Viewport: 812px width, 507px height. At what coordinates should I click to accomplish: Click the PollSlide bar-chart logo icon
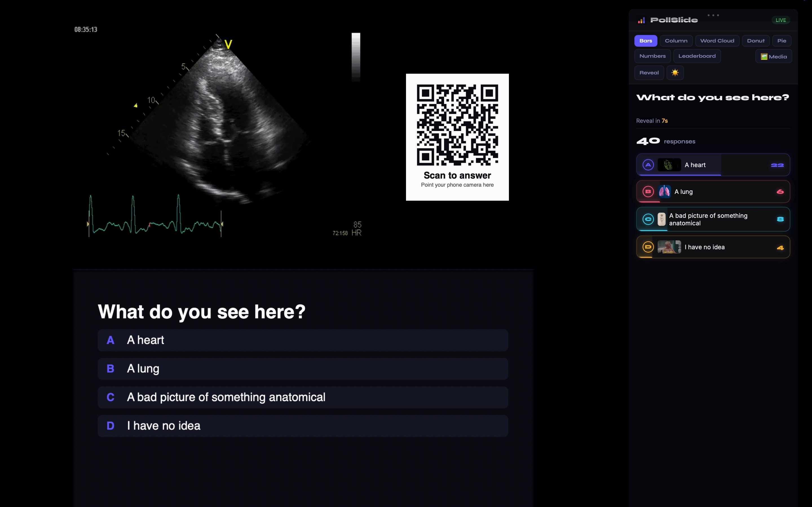click(x=641, y=20)
